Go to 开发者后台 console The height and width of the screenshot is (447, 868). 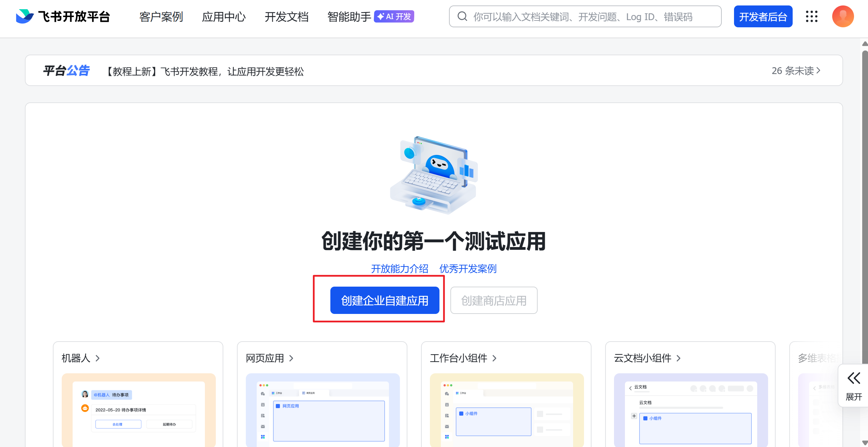(763, 16)
